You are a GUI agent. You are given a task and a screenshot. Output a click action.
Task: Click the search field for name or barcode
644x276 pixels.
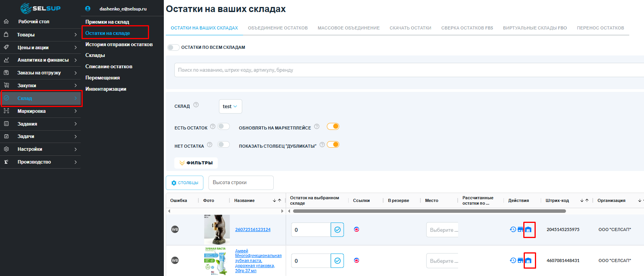click(408, 70)
